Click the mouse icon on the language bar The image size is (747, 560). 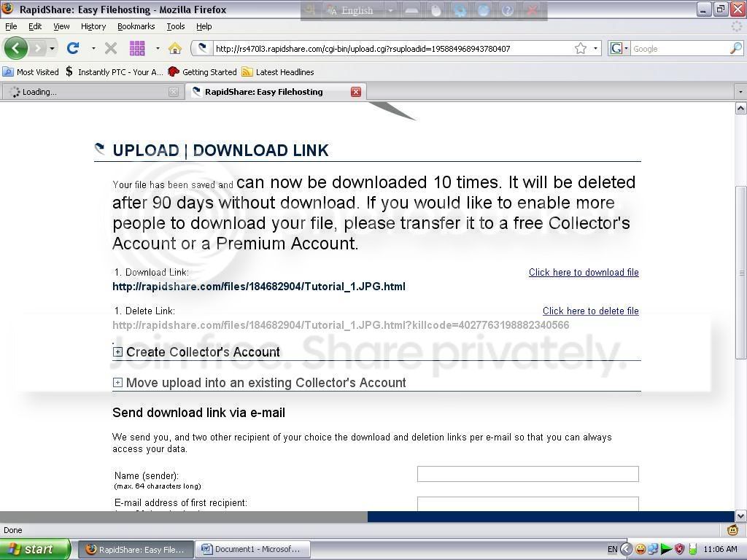436,10
